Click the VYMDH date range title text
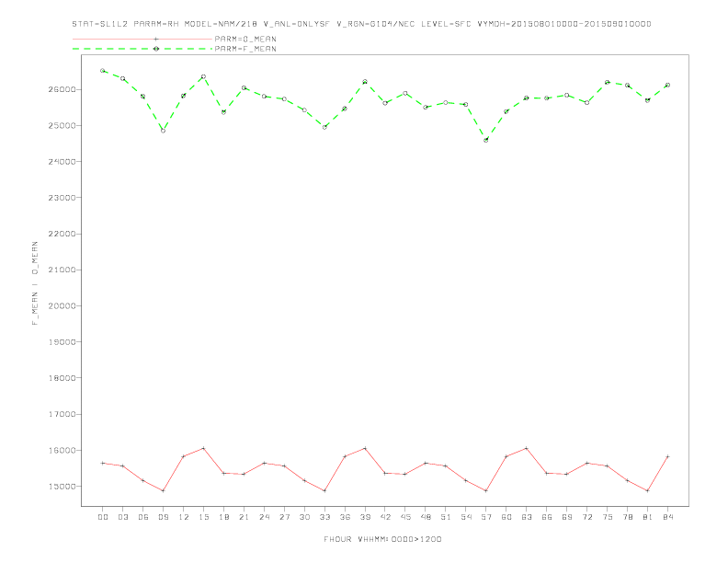This screenshot has height=563, width=728. tap(564, 24)
